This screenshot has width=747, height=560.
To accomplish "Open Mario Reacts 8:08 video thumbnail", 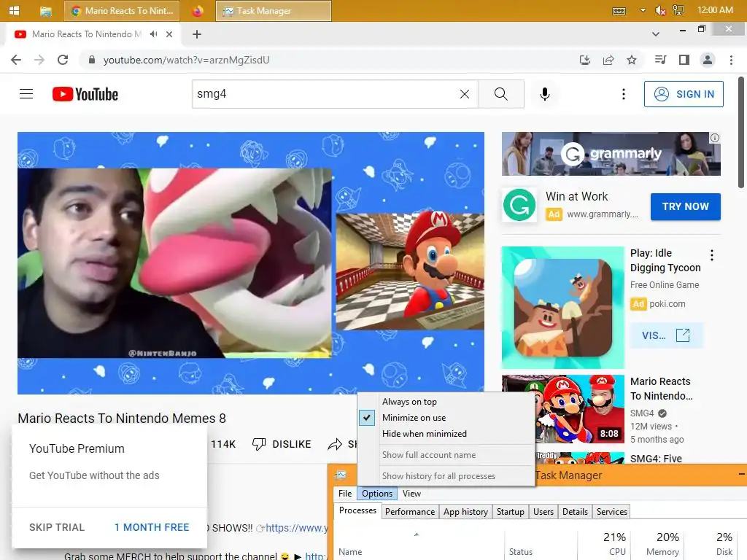I will pyautogui.click(x=562, y=410).
